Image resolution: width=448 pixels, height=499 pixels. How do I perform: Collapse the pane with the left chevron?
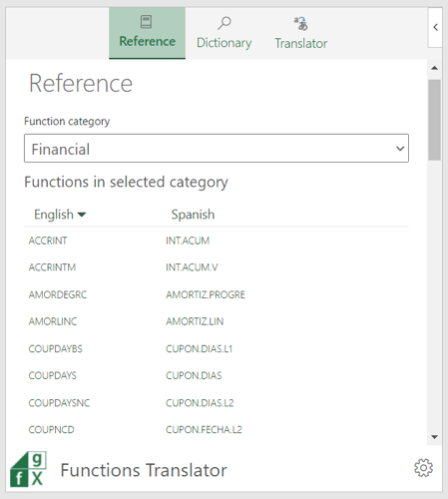tap(435, 27)
